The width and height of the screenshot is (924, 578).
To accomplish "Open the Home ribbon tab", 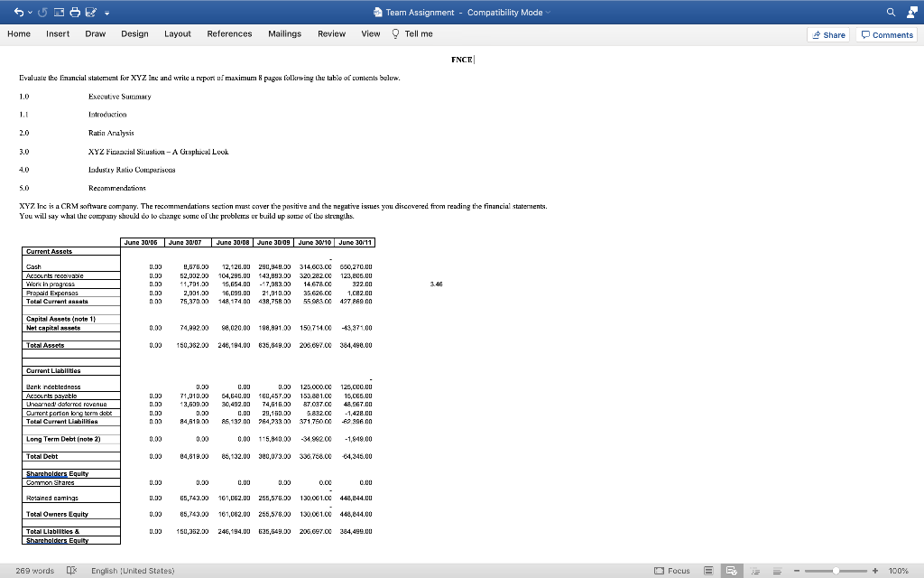I will [x=19, y=33].
